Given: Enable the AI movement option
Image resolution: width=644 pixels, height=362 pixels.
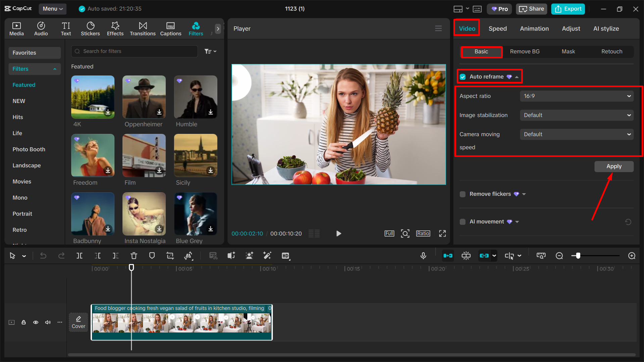Looking at the screenshot, I should (x=462, y=221).
